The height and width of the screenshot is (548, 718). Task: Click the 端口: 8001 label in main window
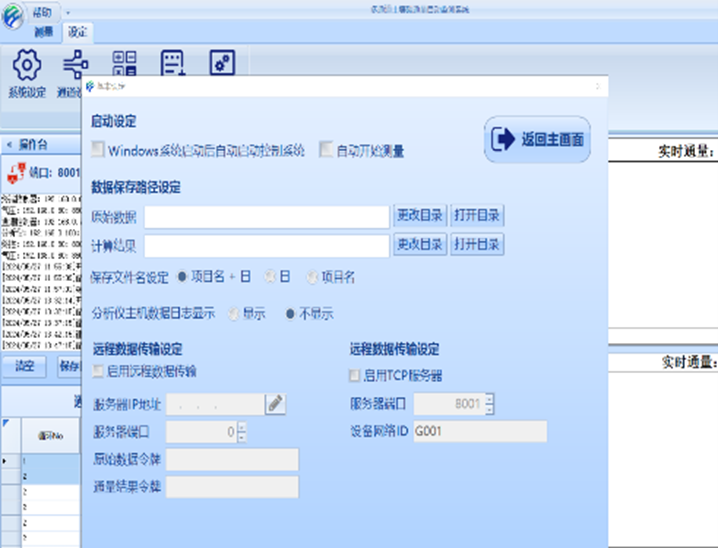tap(54, 173)
